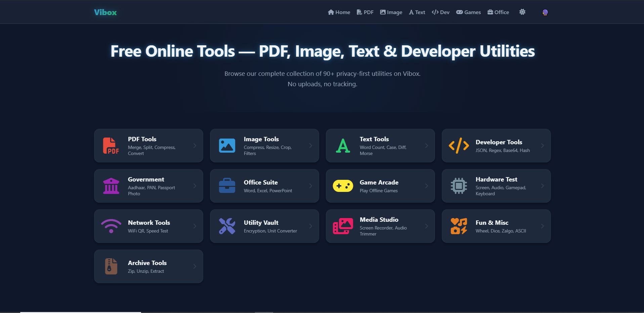Click the orange code-brackets Developer Tools icon
The image size is (644, 313).
click(x=459, y=146)
